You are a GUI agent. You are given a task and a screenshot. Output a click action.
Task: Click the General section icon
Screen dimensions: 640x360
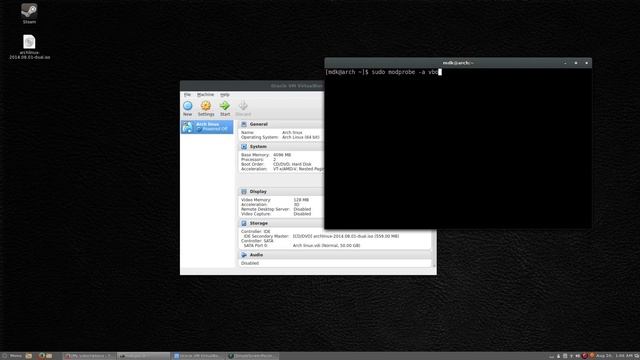[244, 124]
